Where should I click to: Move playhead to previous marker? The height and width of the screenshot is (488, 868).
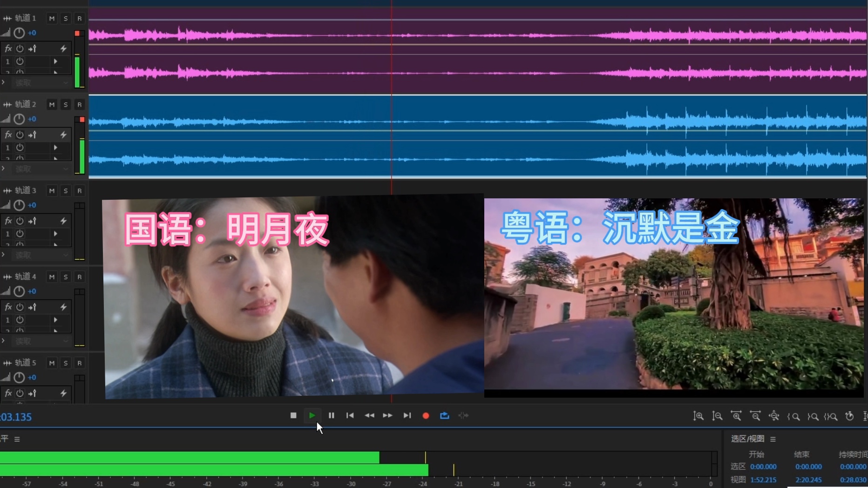(350, 415)
